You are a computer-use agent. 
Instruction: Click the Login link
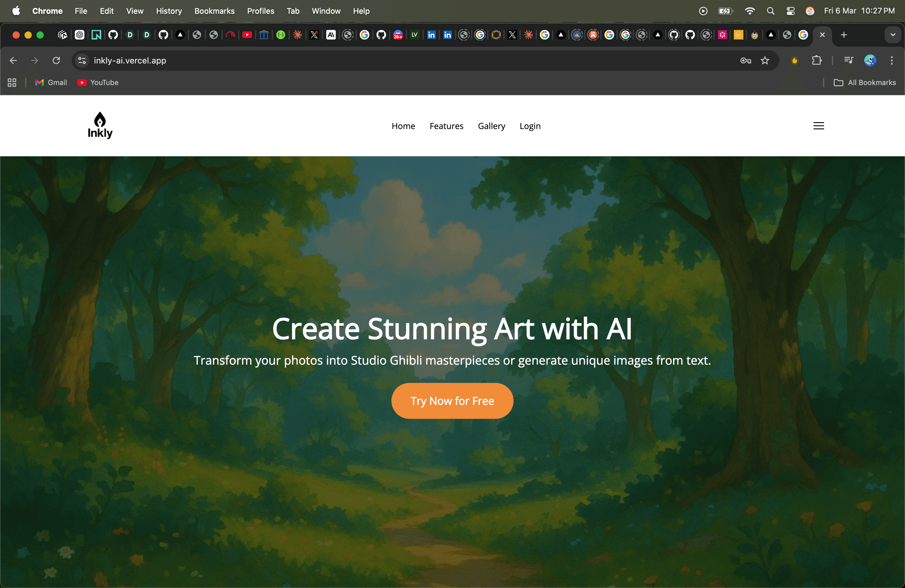coord(530,126)
